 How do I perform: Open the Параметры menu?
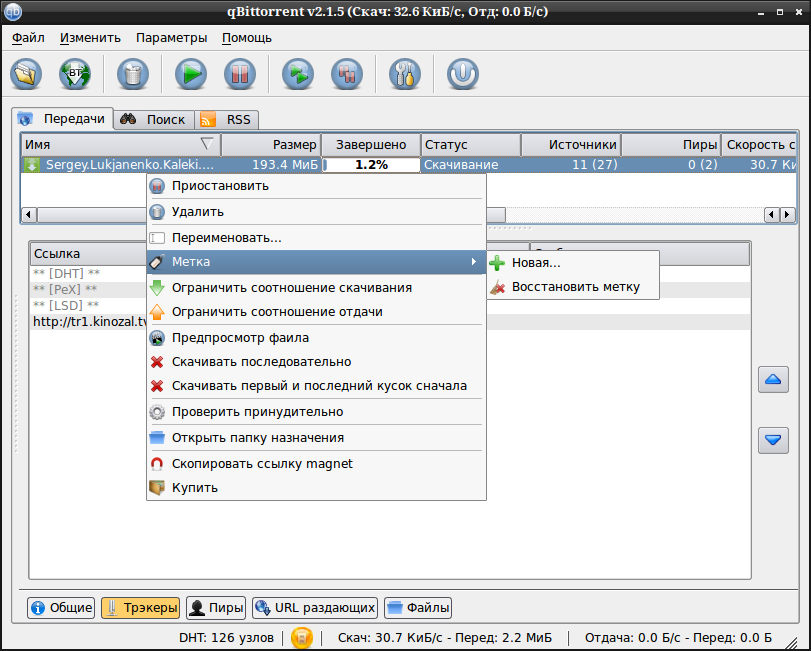(x=171, y=38)
